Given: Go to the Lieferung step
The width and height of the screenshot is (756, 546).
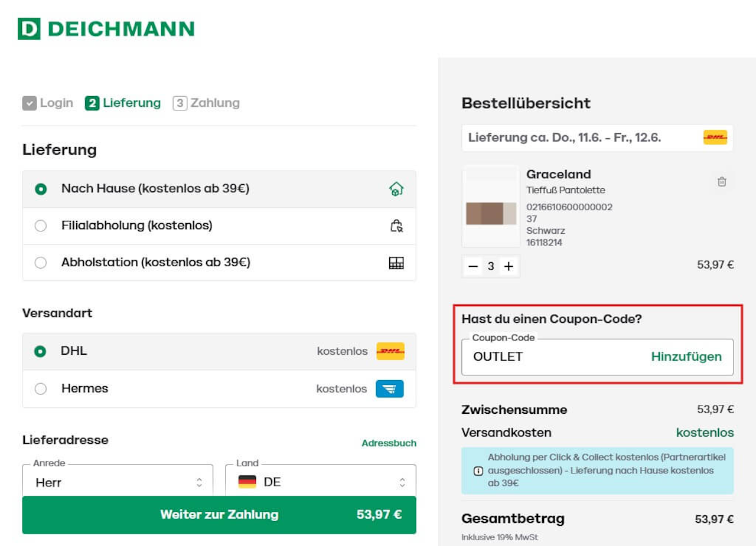Looking at the screenshot, I should click(x=123, y=103).
